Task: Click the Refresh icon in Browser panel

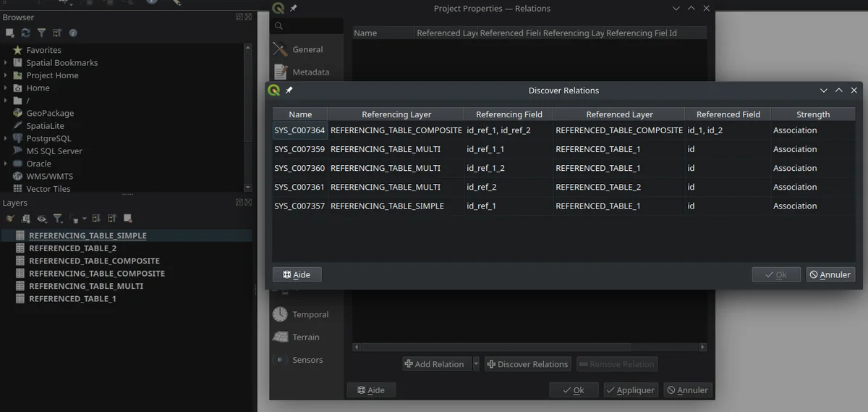Action: pos(25,33)
